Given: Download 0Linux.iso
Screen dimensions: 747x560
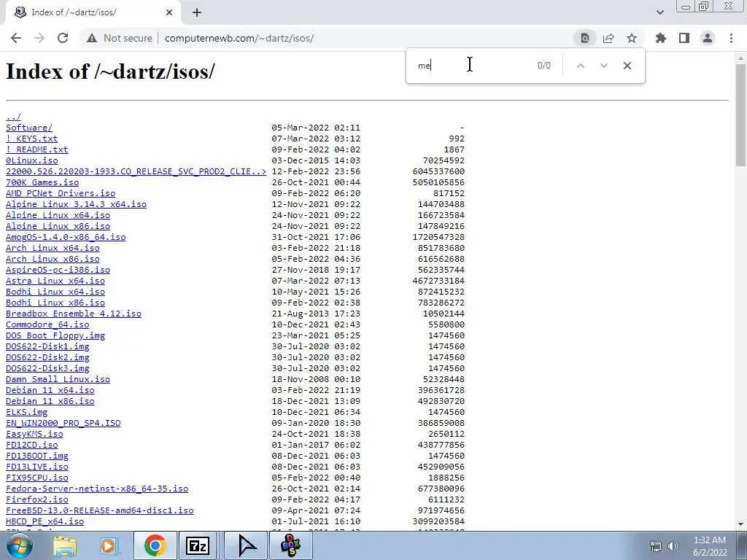Looking at the screenshot, I should click(32, 160).
